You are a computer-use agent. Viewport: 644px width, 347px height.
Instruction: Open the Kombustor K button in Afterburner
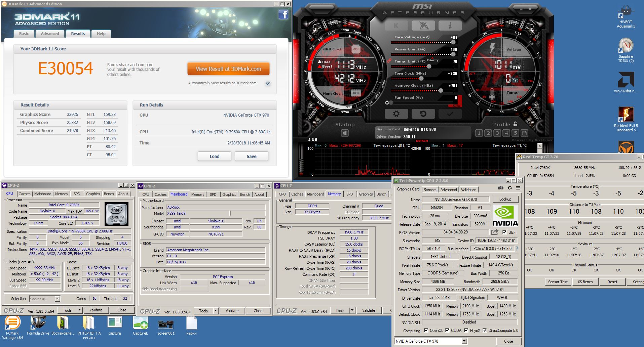(x=396, y=26)
